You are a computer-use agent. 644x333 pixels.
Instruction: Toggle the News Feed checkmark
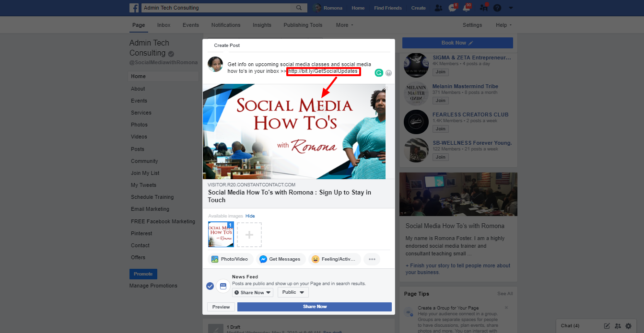point(210,286)
